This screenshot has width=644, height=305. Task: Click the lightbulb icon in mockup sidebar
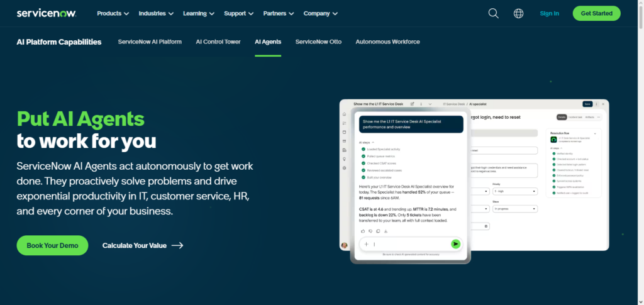pyautogui.click(x=344, y=159)
